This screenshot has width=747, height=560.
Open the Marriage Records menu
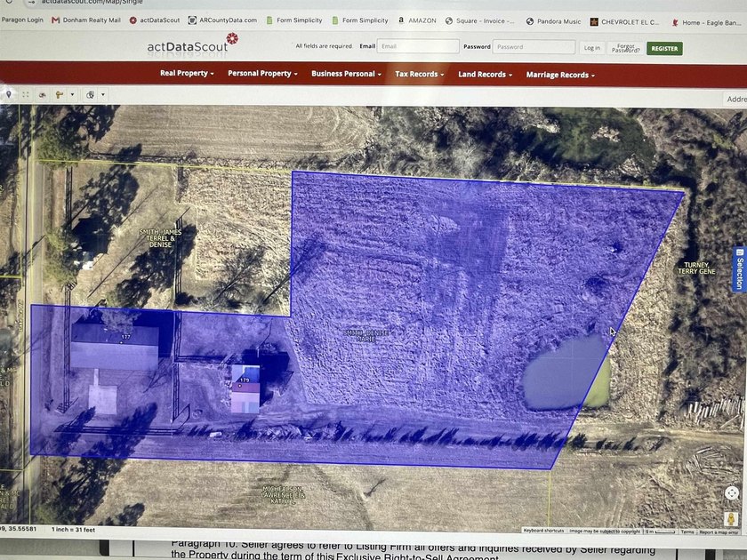pyautogui.click(x=560, y=76)
